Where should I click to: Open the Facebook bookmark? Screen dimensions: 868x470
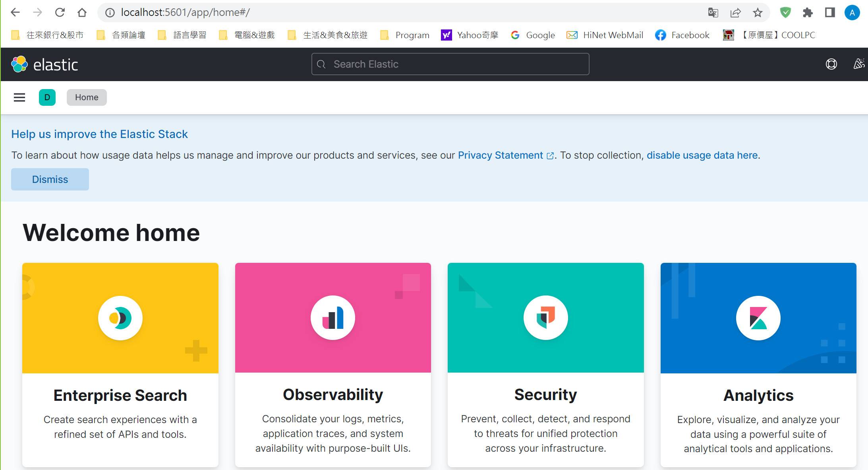coord(682,35)
